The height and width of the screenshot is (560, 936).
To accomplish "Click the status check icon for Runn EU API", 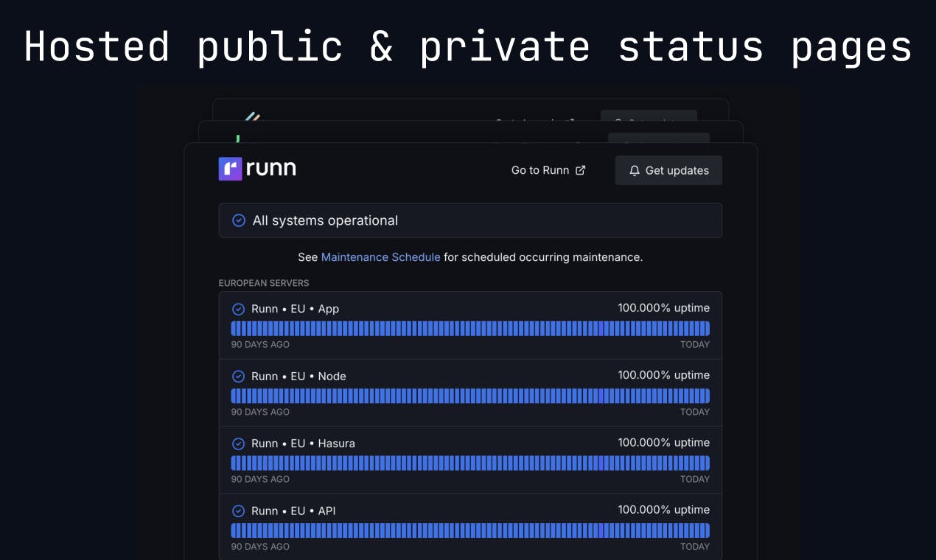I will tap(238, 511).
